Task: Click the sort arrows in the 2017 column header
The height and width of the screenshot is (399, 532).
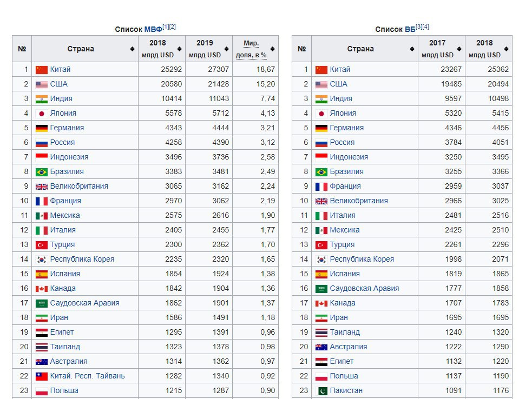Action: tap(458, 49)
